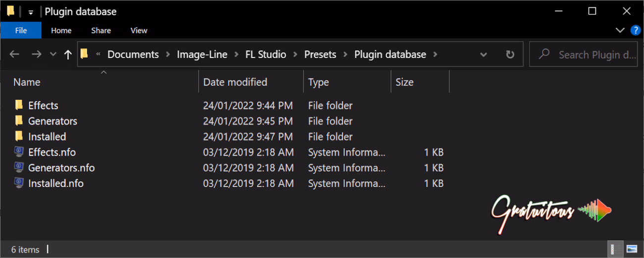Click Effects row File folder type
Image resolution: width=644 pixels, height=258 pixels.
(x=330, y=105)
